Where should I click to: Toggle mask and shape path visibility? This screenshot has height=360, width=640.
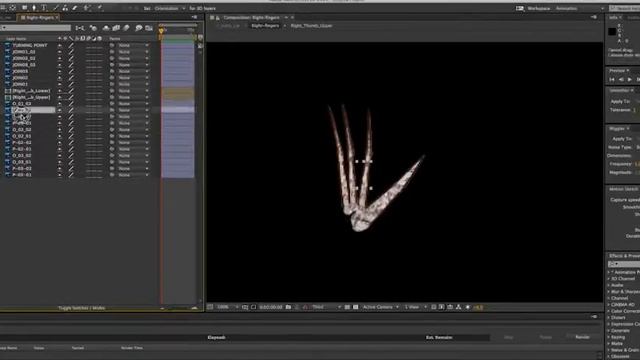tap(253, 307)
